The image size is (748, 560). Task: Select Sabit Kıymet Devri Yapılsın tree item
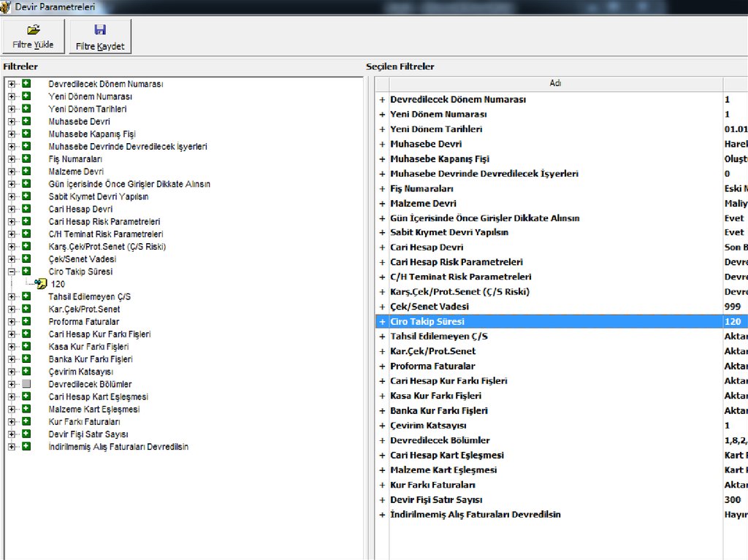point(99,196)
